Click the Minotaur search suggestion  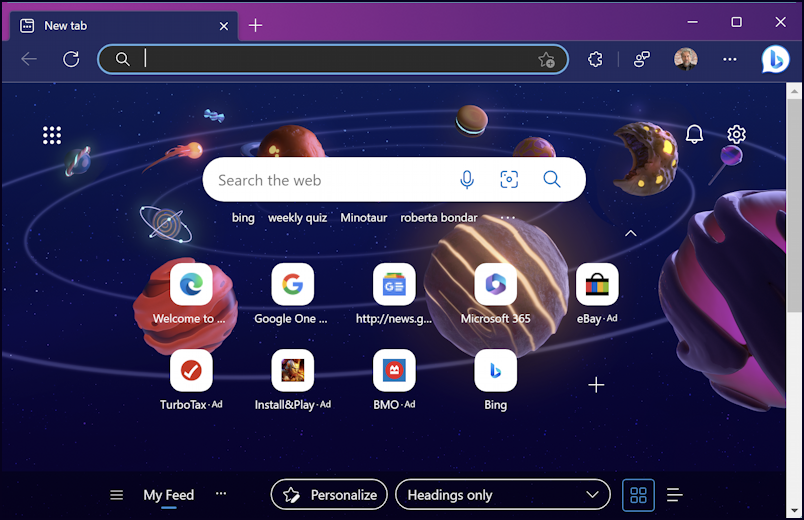pos(364,218)
